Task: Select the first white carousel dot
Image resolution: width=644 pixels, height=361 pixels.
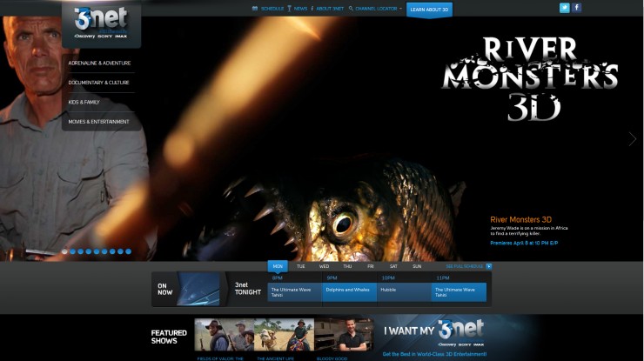Action: (64, 251)
